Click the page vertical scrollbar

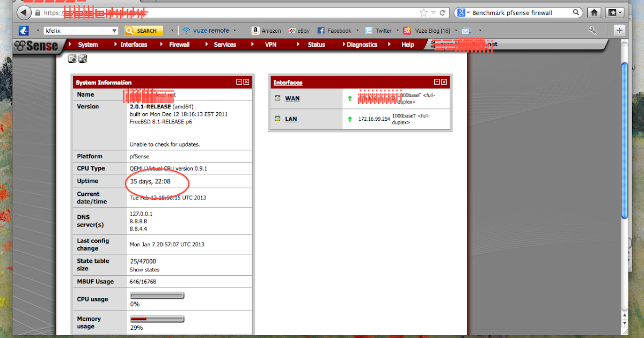pos(625,139)
